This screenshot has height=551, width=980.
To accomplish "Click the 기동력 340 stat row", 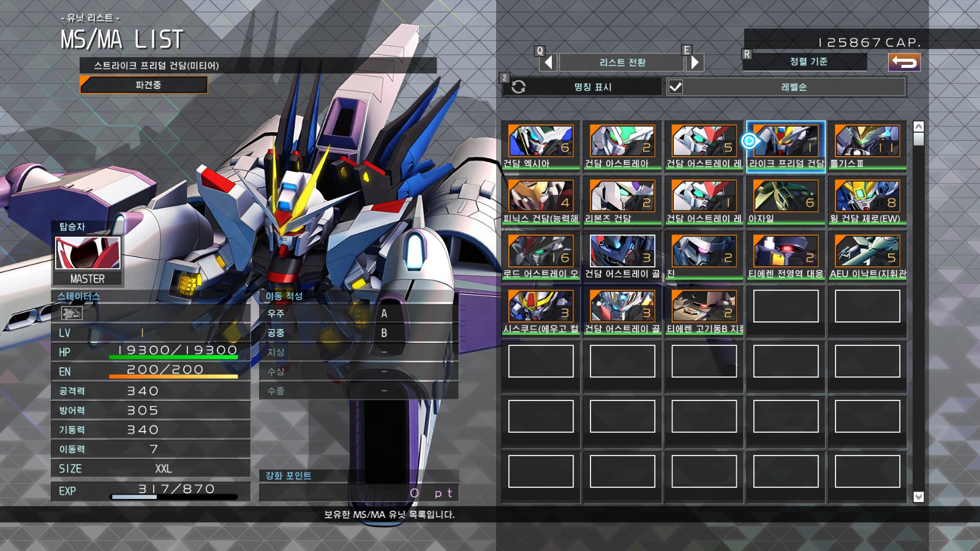I will [x=151, y=430].
